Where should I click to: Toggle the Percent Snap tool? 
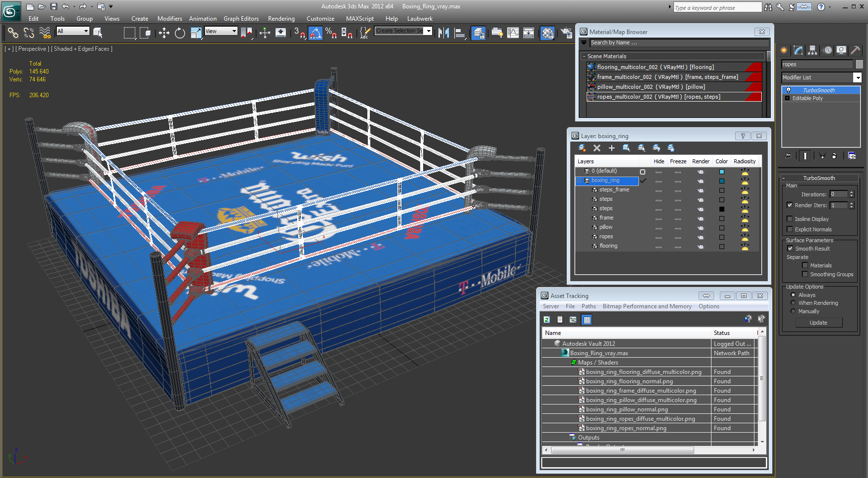click(x=331, y=33)
